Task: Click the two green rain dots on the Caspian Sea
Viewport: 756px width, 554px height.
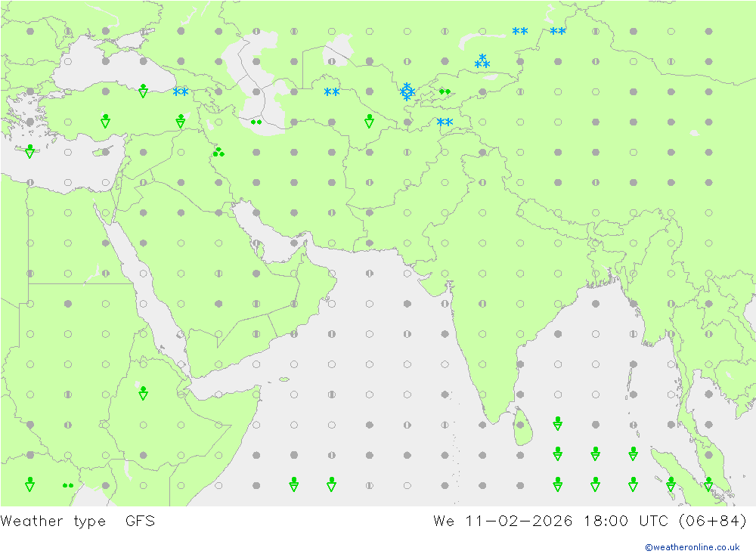Action: [x=256, y=122]
